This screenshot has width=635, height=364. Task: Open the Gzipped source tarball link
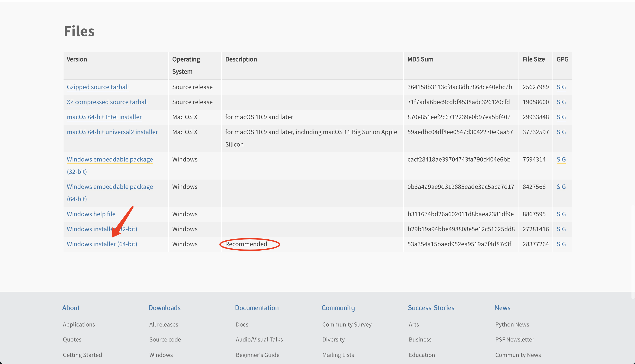[98, 87]
